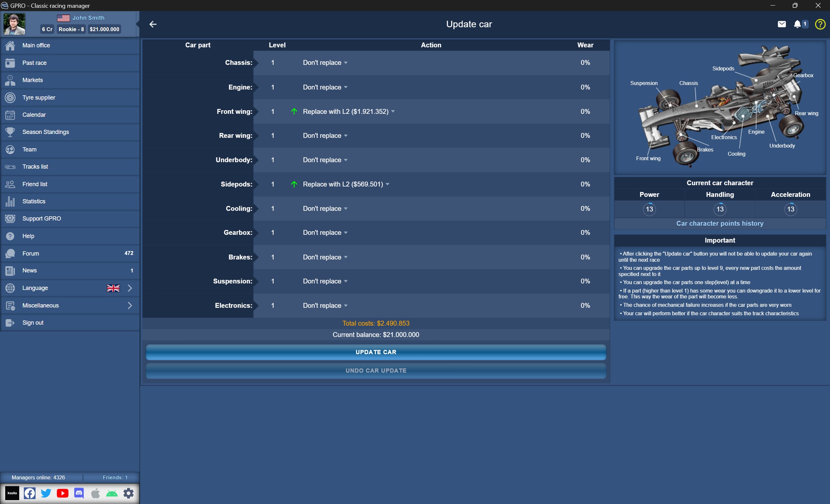The image size is (830, 504).
Task: Click the YouTube icon
Action: point(62,493)
